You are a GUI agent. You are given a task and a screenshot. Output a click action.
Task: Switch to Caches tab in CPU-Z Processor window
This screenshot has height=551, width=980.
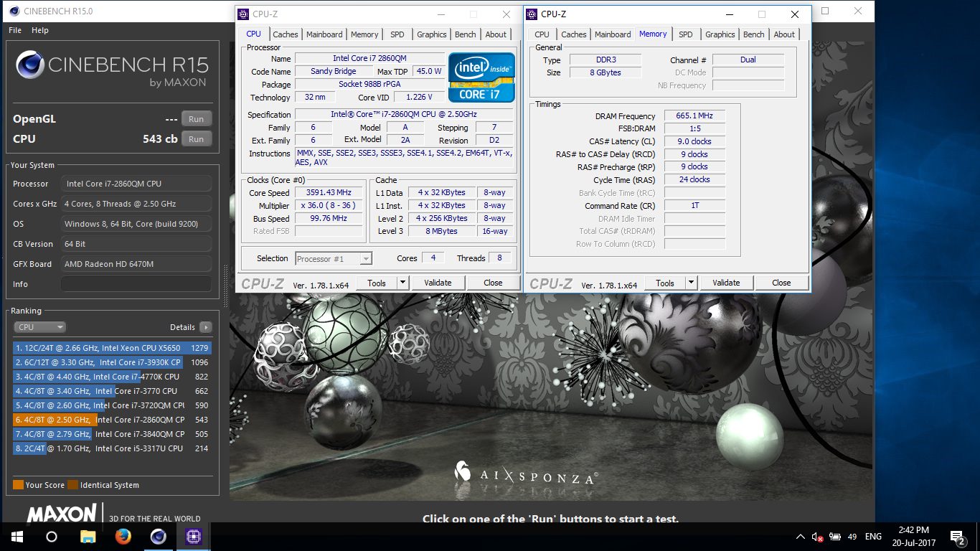(x=286, y=34)
